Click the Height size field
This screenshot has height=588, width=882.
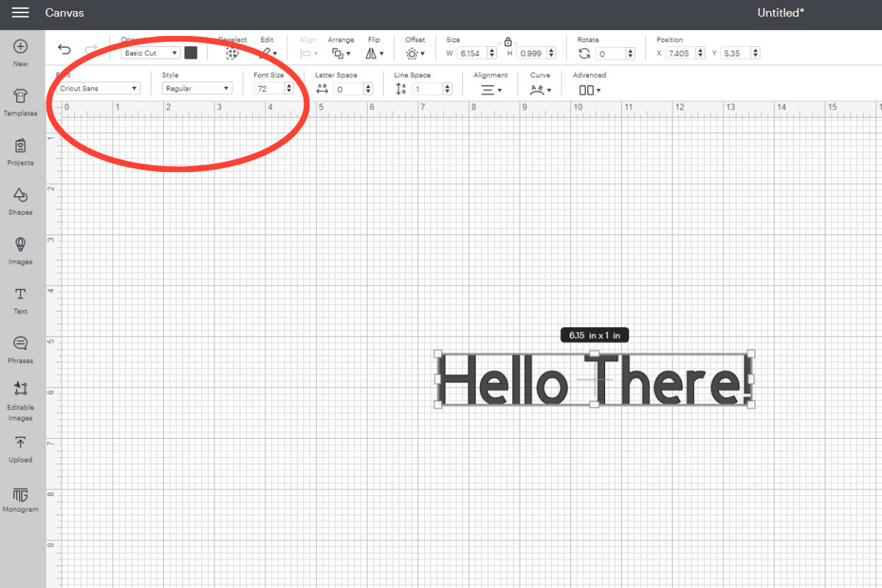(x=532, y=53)
